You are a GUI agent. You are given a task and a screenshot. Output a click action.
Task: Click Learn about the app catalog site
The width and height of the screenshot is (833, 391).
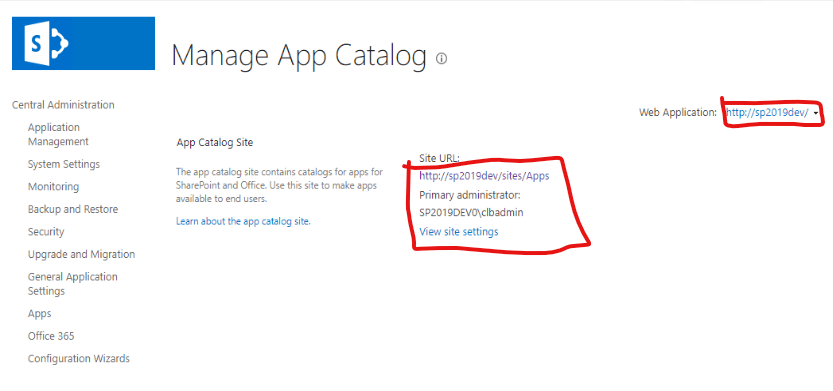pos(243,222)
